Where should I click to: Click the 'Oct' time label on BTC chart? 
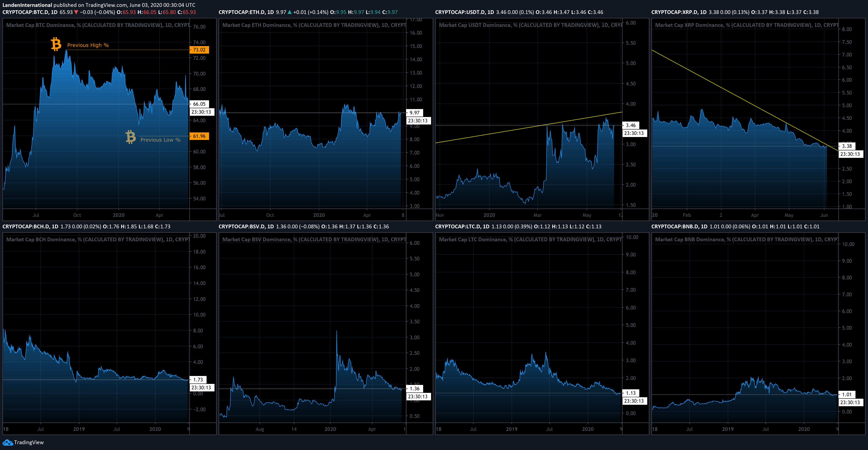[x=77, y=215]
